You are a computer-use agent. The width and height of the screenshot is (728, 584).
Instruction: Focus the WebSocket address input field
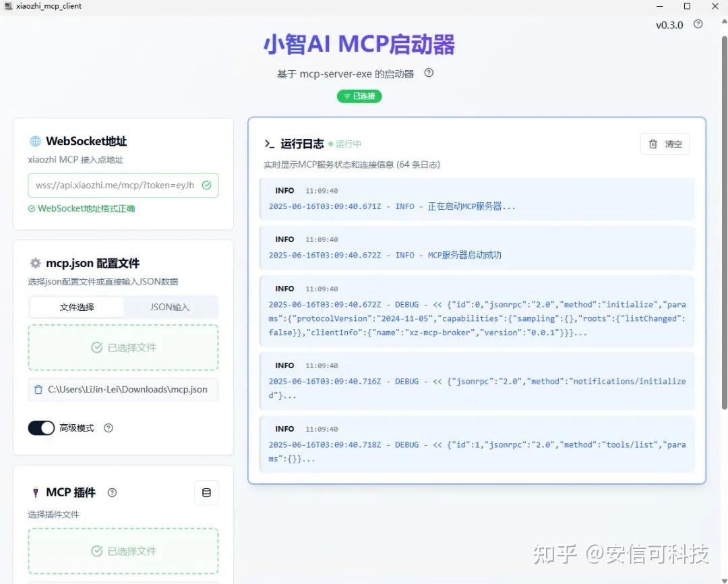(x=123, y=185)
